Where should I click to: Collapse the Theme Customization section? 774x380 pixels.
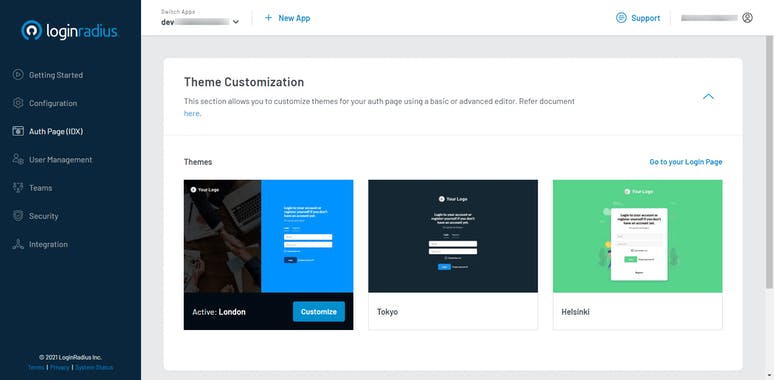708,96
